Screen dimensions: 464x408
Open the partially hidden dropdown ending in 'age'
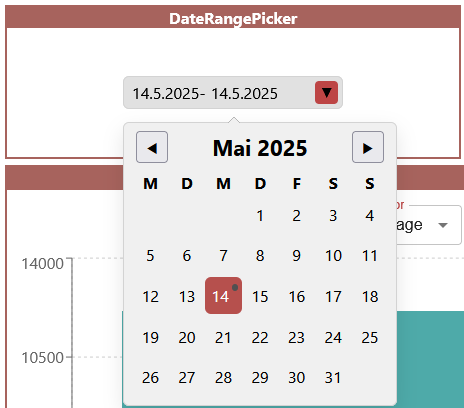click(x=429, y=225)
